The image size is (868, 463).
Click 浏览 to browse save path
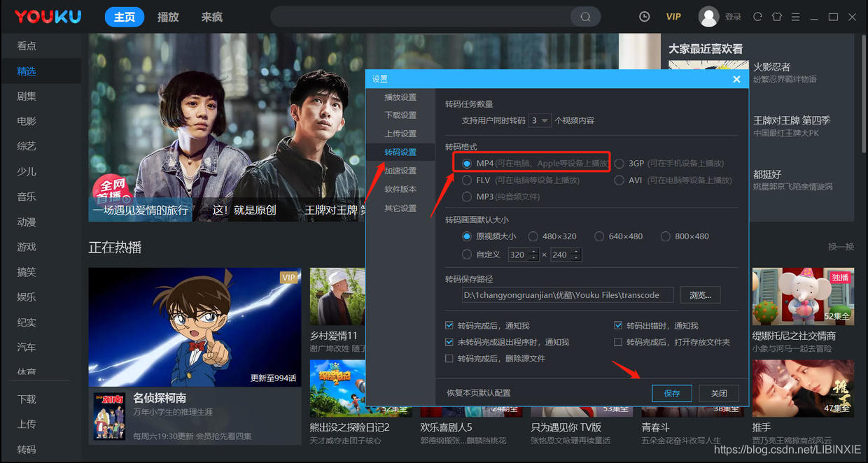pos(700,294)
